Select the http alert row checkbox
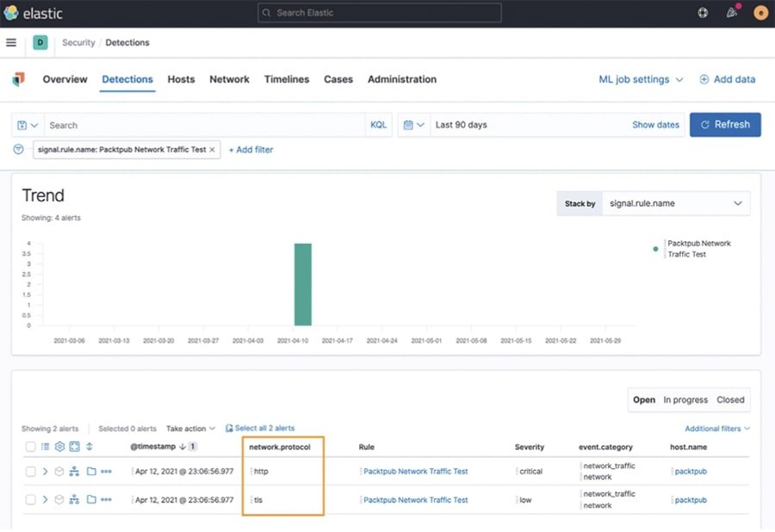Image resolution: width=775 pixels, height=532 pixels. point(30,472)
